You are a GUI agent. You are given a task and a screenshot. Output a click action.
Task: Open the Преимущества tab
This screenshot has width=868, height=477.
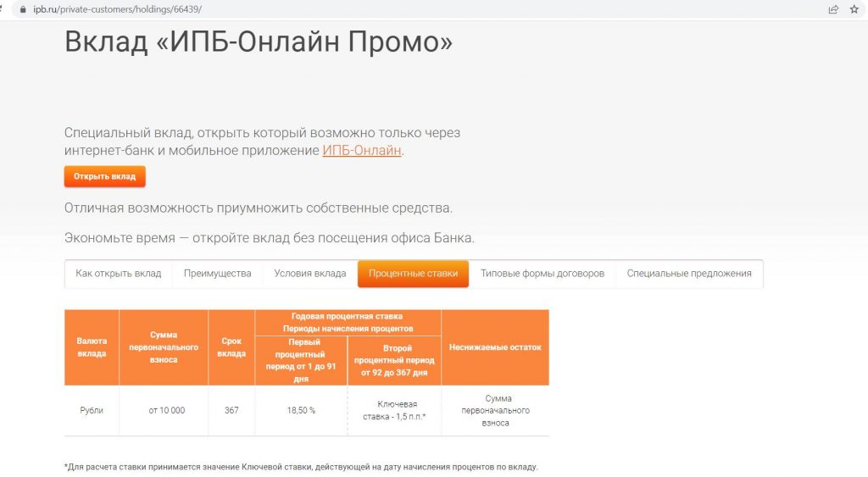pos(218,274)
